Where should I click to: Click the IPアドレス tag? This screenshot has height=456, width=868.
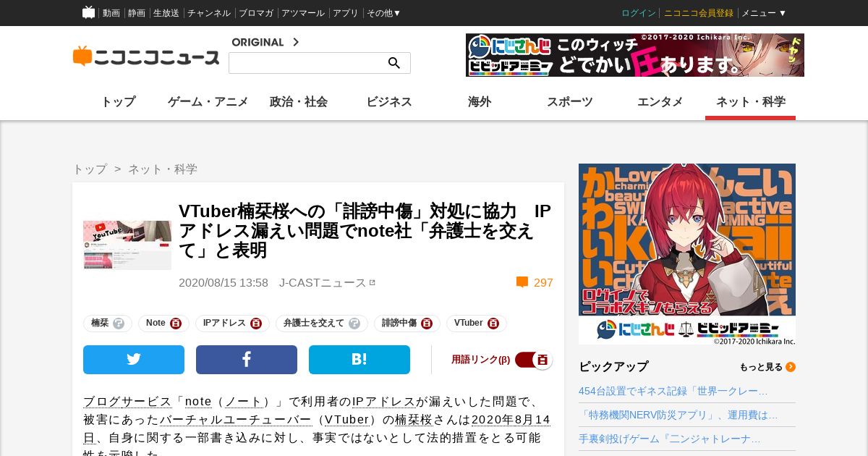tap(224, 324)
